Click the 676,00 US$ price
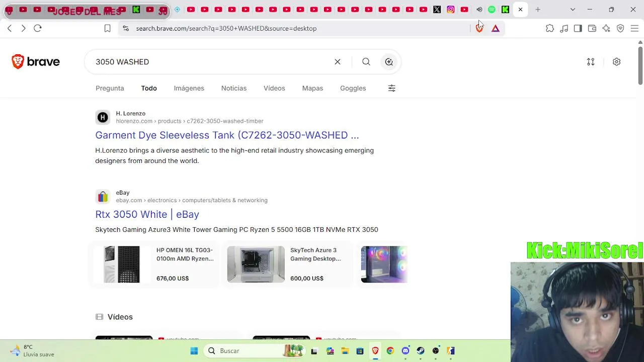 (x=173, y=279)
